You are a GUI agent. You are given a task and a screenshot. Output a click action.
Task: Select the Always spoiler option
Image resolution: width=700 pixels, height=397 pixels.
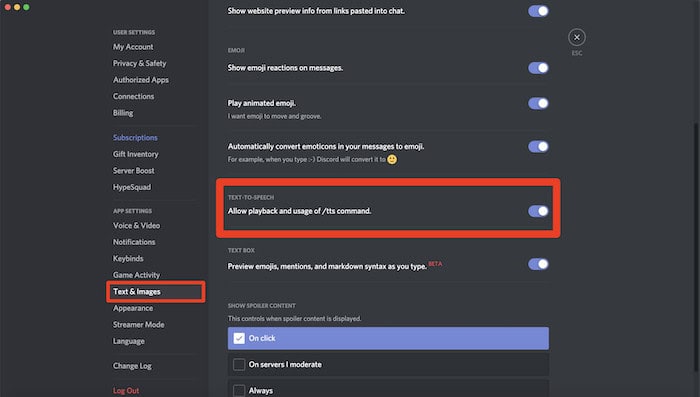click(x=388, y=389)
